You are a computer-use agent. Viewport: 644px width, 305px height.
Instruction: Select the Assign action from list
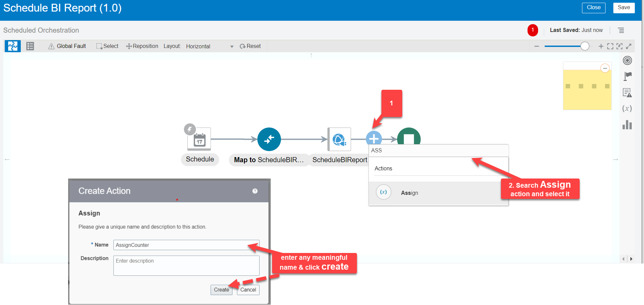pos(409,193)
